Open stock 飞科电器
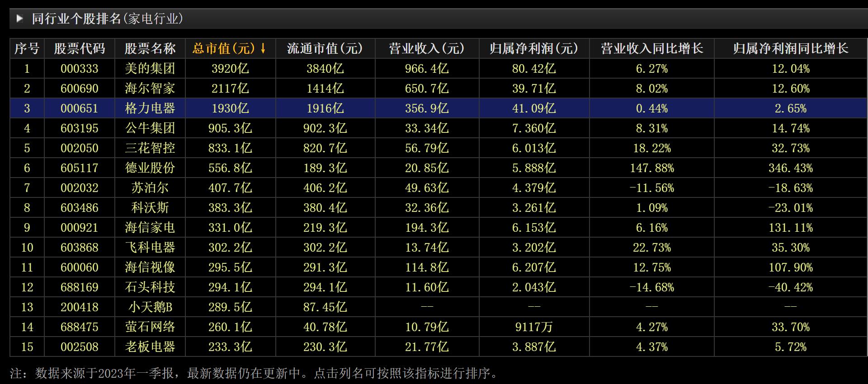The image size is (868, 384). 150,248
